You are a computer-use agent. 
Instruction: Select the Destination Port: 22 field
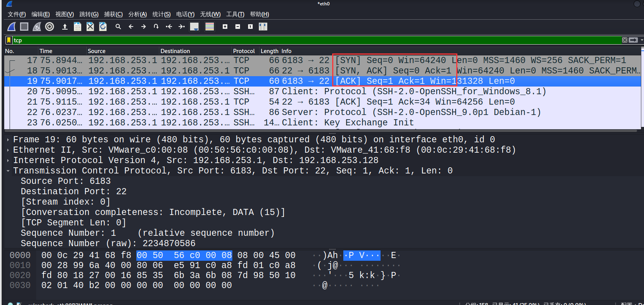[74, 192]
